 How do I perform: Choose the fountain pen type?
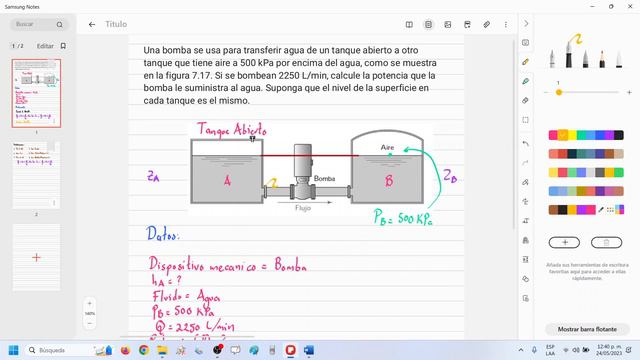point(552,58)
